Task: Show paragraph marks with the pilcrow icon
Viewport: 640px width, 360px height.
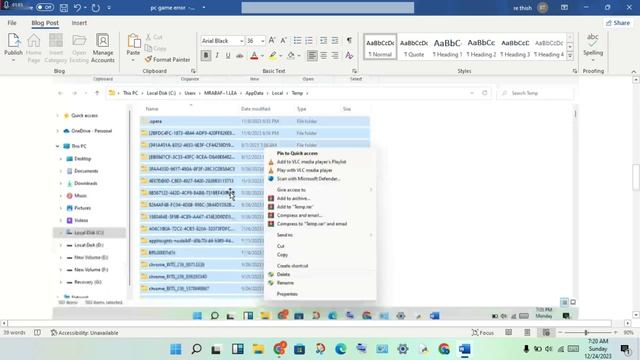Action: tap(349, 40)
